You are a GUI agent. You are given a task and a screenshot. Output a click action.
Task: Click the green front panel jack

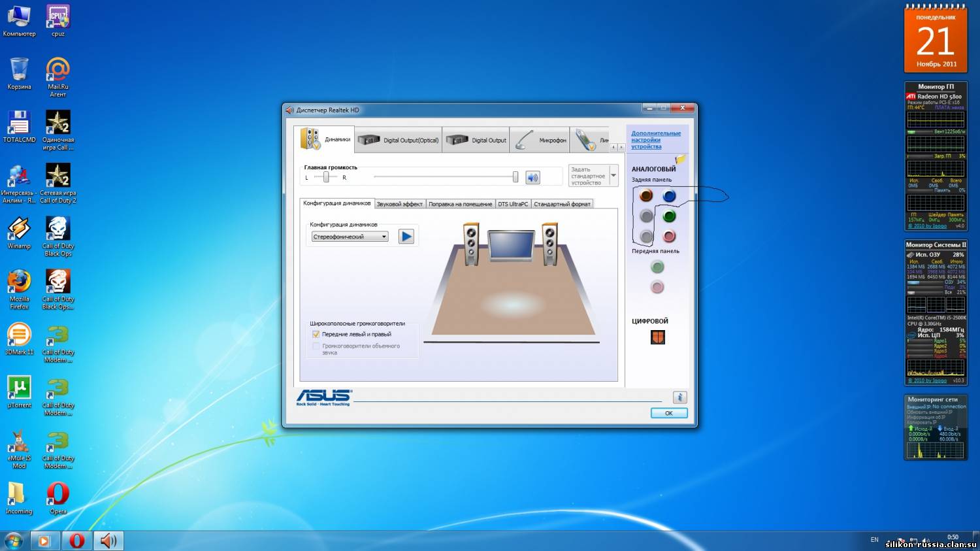pos(657,267)
